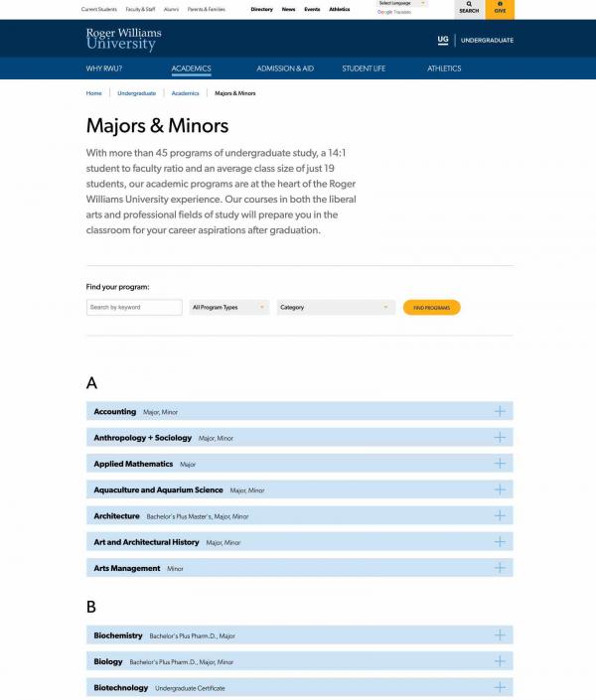
Task: Click the Art and Architectural History title
Action: pos(146,542)
